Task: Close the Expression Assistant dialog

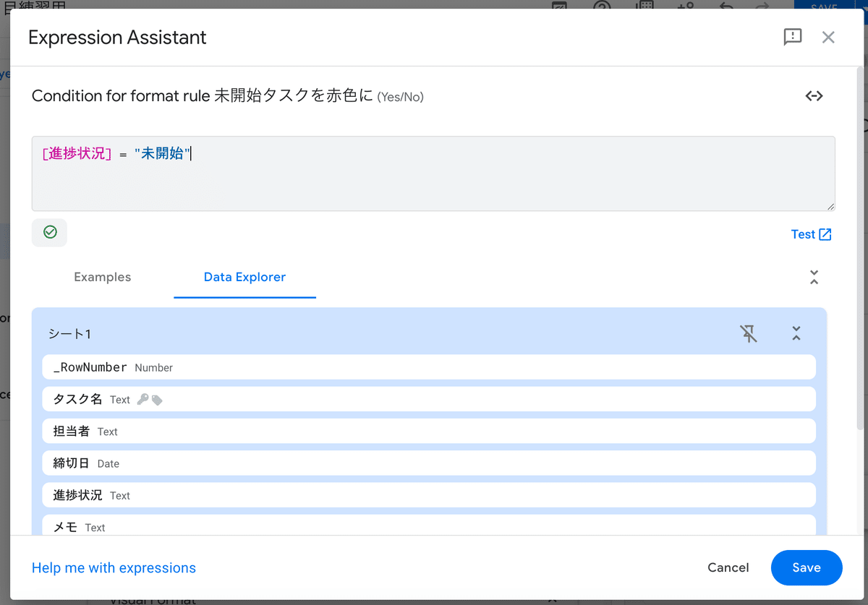Action: point(827,37)
